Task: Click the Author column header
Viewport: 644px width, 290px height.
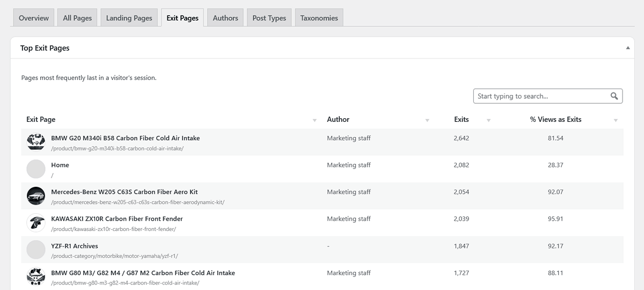Action: tap(338, 119)
